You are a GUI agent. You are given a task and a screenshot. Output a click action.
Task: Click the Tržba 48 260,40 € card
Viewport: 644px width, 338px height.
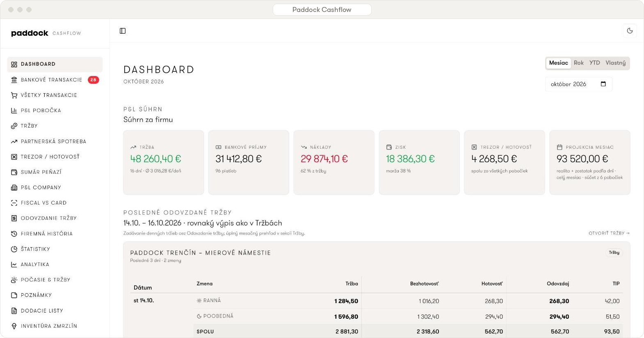pyautogui.click(x=164, y=163)
